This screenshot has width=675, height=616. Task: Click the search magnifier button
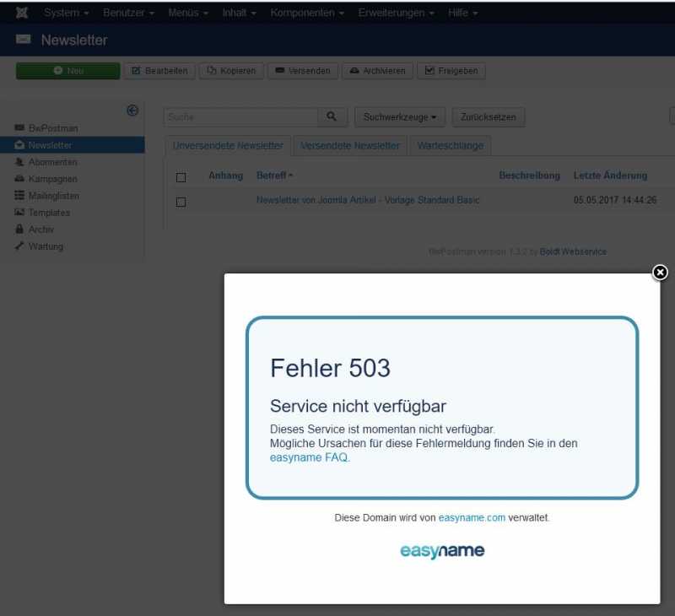point(332,117)
